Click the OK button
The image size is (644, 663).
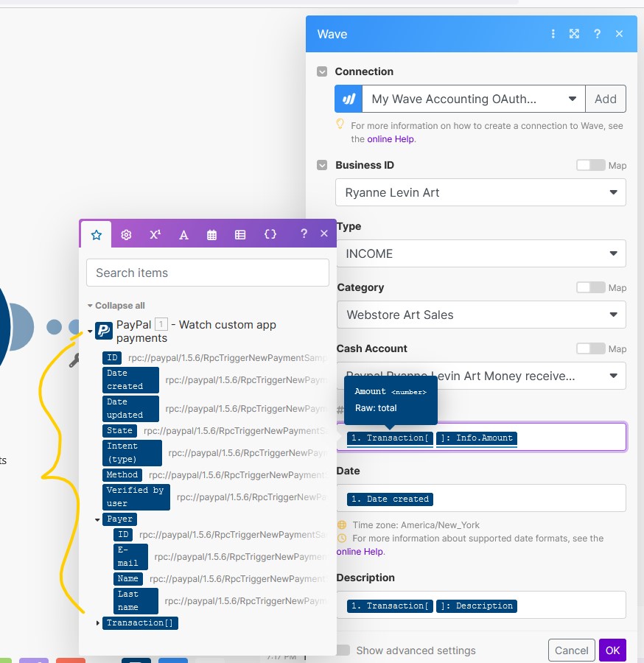tap(613, 650)
